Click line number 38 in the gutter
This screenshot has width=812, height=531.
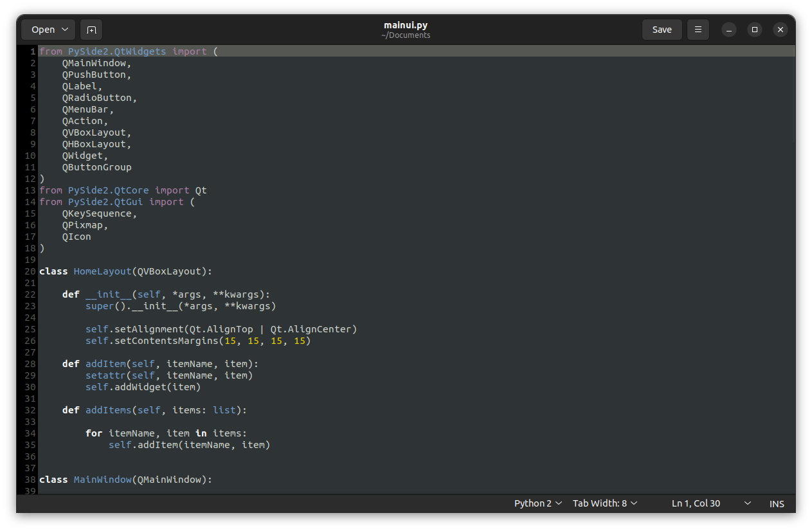click(30, 479)
